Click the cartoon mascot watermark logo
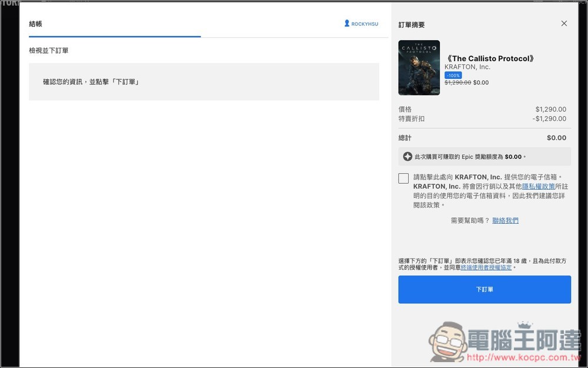588x368 pixels. 446,342
